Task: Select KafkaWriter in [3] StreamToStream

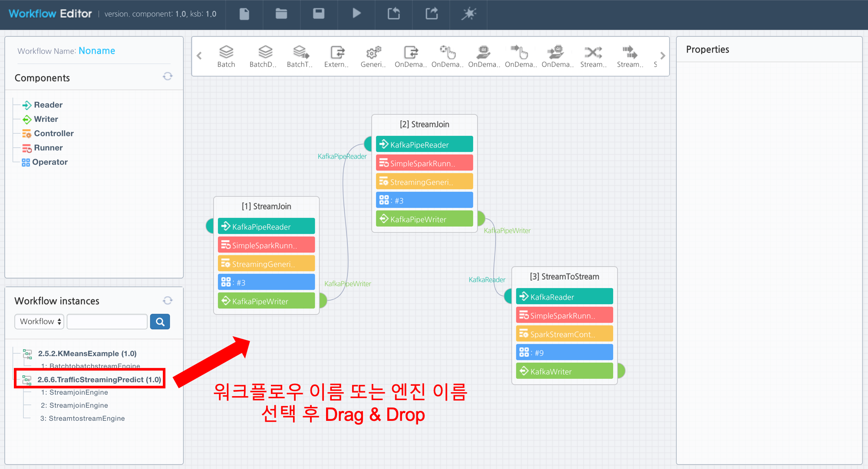Action: (x=564, y=371)
